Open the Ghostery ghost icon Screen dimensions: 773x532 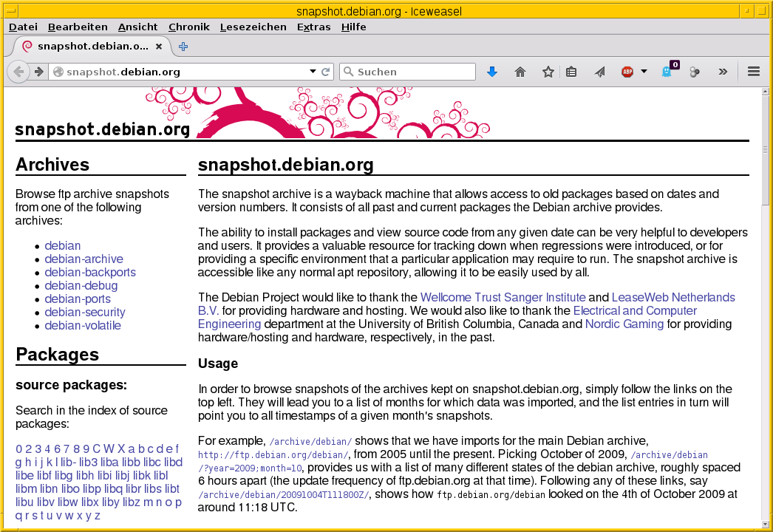pos(667,72)
